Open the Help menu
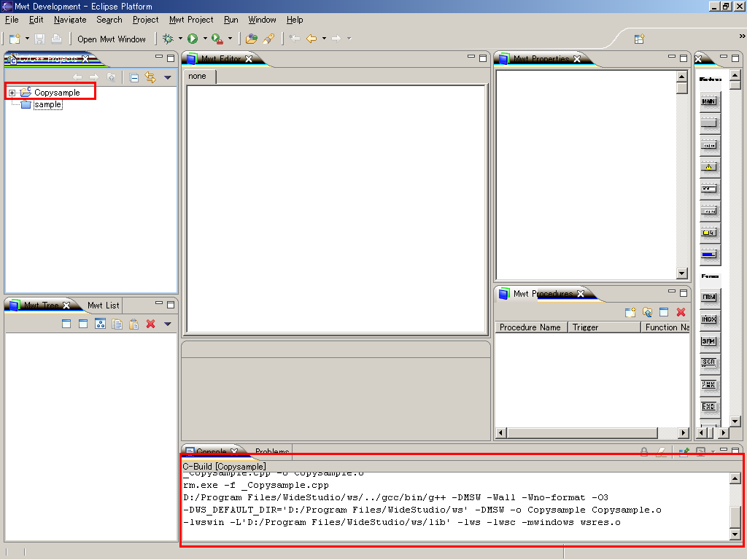This screenshot has height=560, width=747. pyautogui.click(x=295, y=20)
